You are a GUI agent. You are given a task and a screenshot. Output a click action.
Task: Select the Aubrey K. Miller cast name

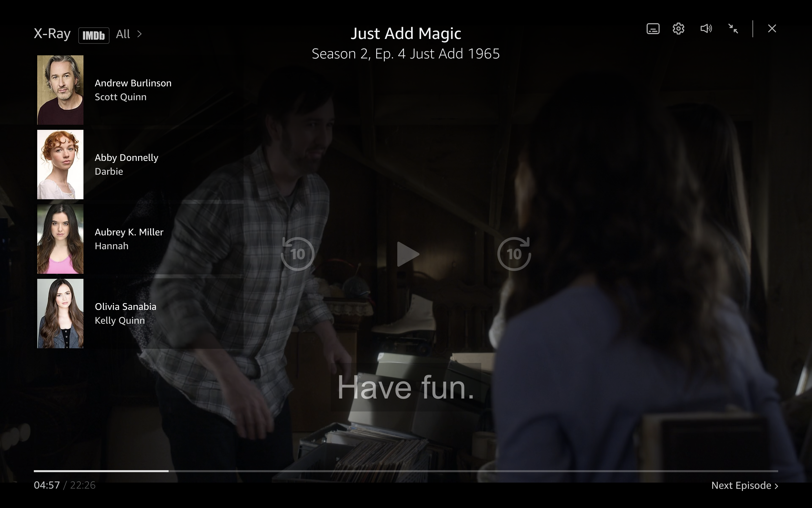[129, 232]
